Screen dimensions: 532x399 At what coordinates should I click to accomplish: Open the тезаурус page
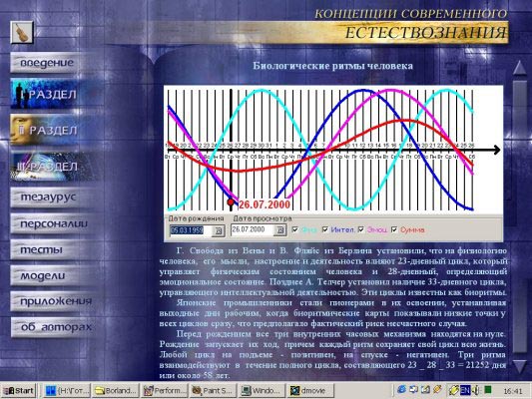point(48,197)
